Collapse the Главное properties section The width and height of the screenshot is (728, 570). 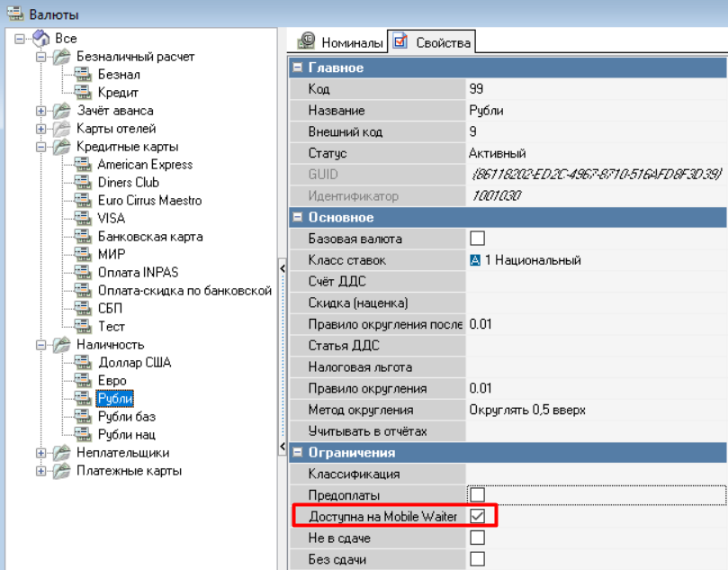[298, 68]
